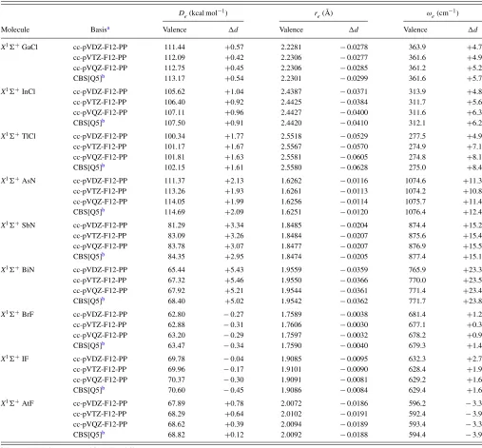Select the X¹Σ⁺ AsN molecule label
The image size is (482, 448).
point(18,181)
